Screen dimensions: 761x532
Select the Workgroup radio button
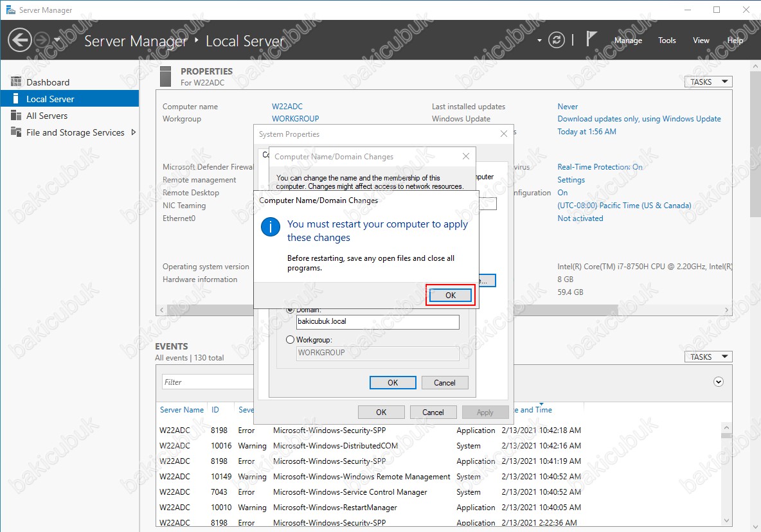click(x=291, y=339)
